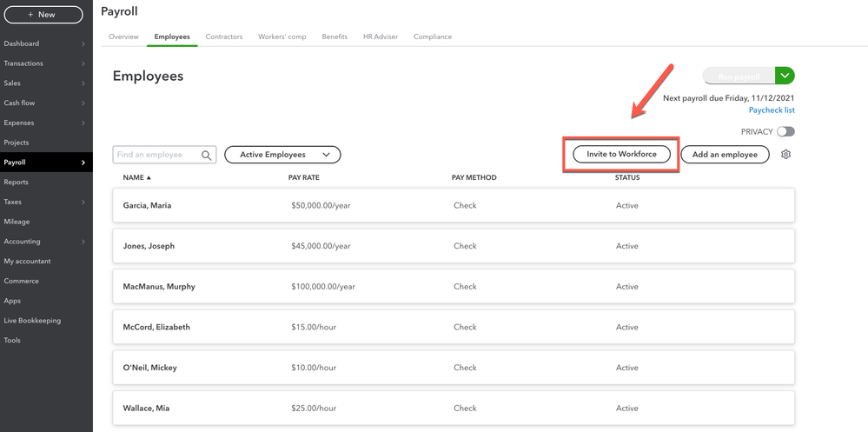
Task: Expand the Transactions sidebar chevron
Action: pos(83,63)
